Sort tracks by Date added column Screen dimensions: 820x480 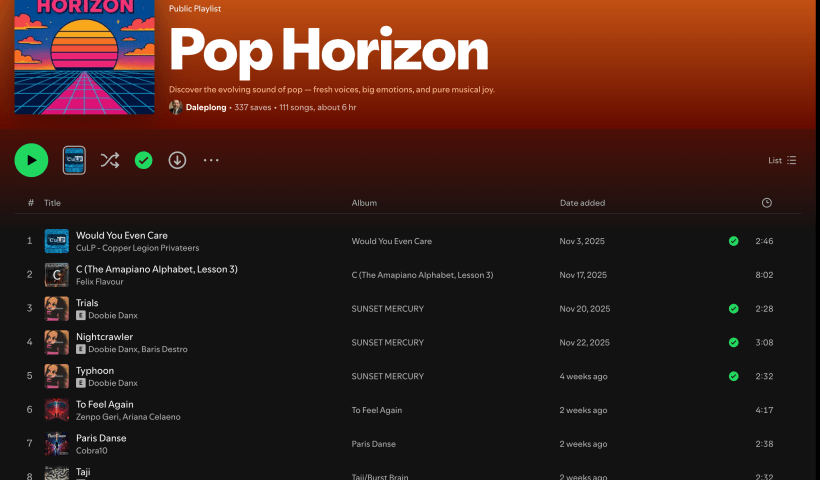coord(582,203)
